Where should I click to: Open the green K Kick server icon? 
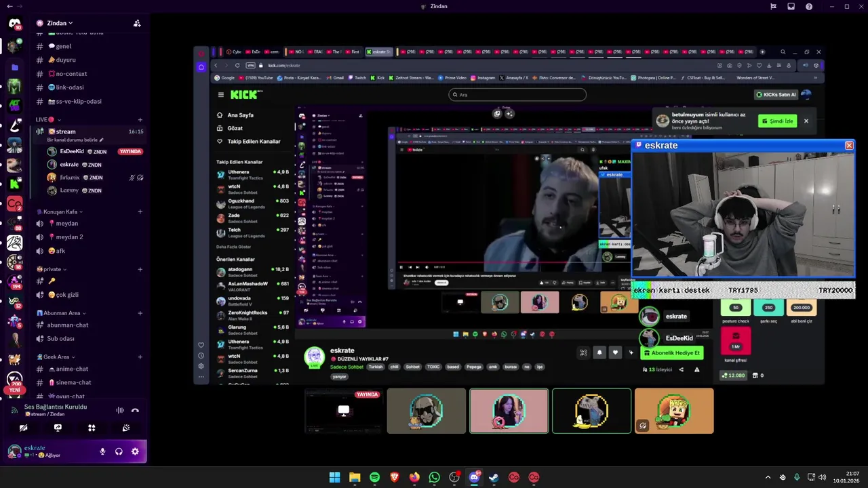click(x=14, y=183)
